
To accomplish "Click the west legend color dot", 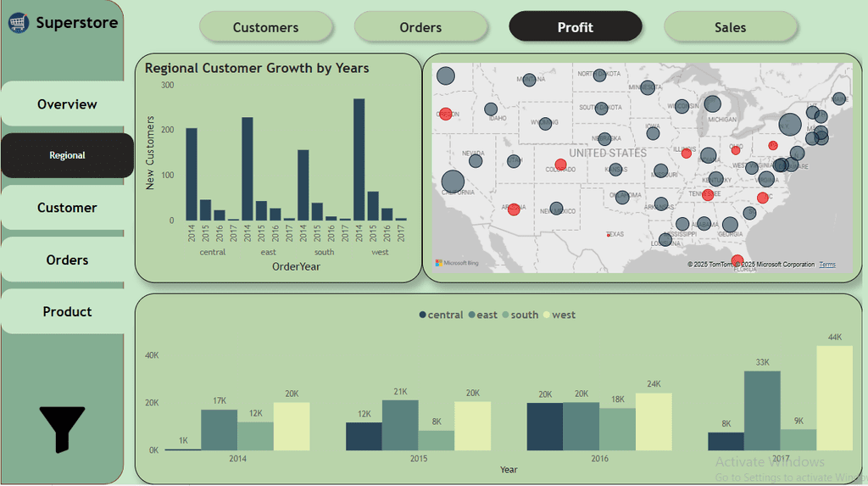I will 547,315.
